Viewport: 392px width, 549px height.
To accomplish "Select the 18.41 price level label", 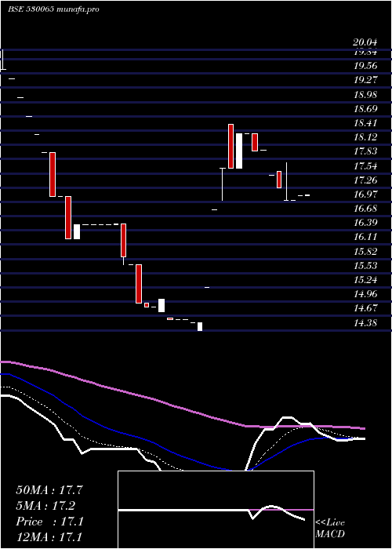I will (365, 123).
